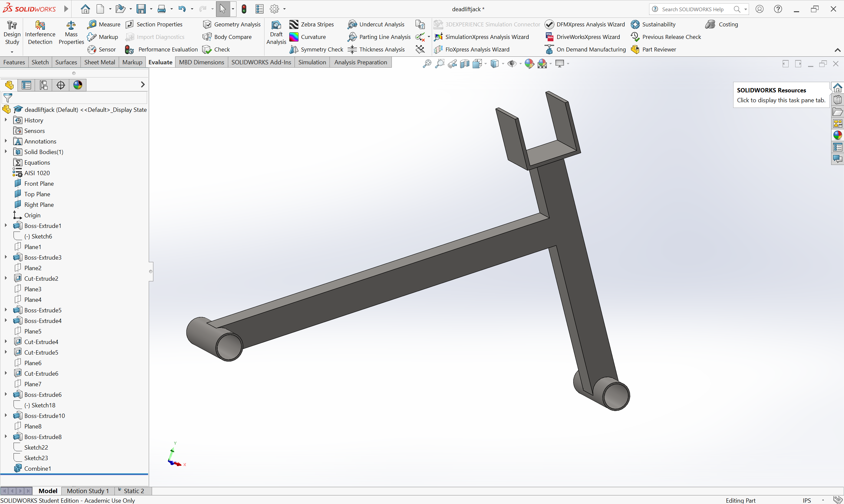Screen dimensions: 844x504
Task: Open Mass Properties
Action: (71, 33)
